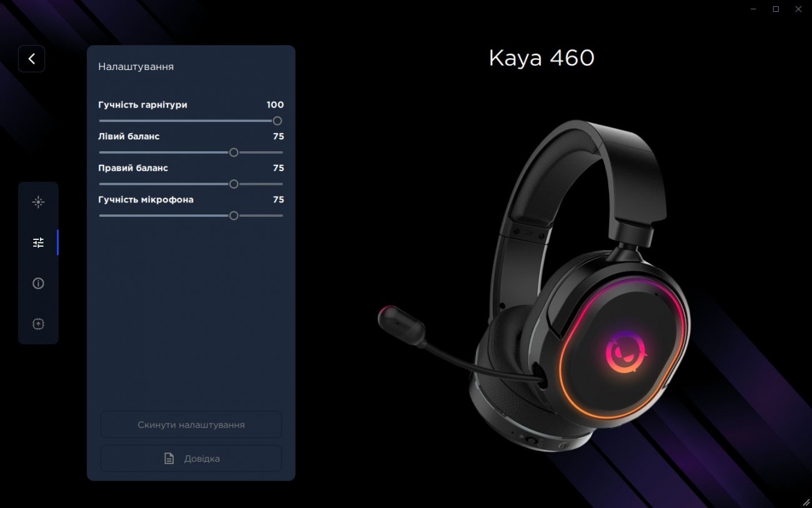Select the Правий баланс slider knob
This screenshot has width=812, height=508.
(x=234, y=184)
